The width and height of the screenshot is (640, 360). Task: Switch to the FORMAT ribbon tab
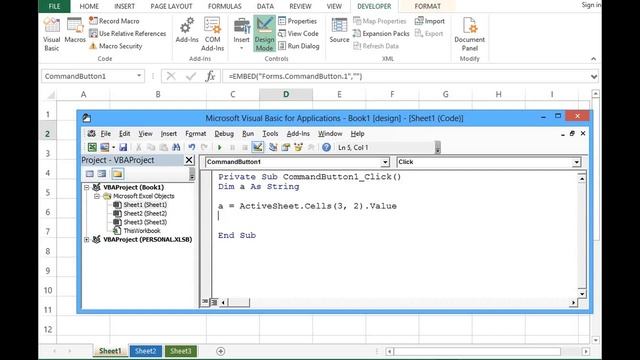coord(427,6)
